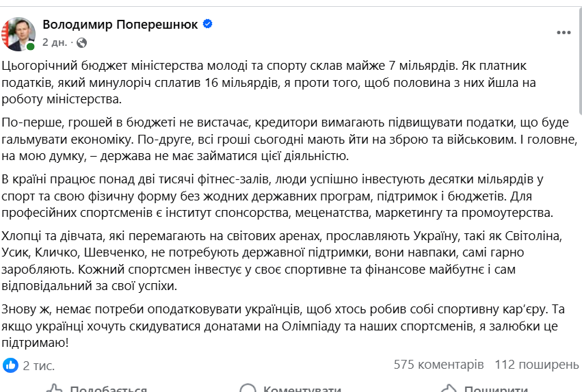582x392 pixels.
Task: Click the blue like reaction icon
Action: (10, 365)
